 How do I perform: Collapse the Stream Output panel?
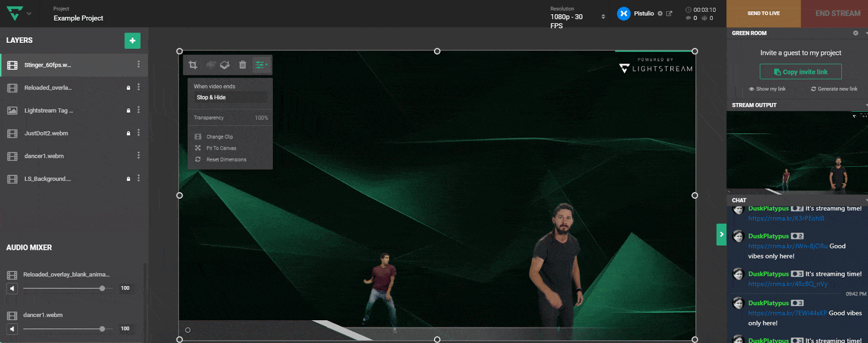coord(866,105)
